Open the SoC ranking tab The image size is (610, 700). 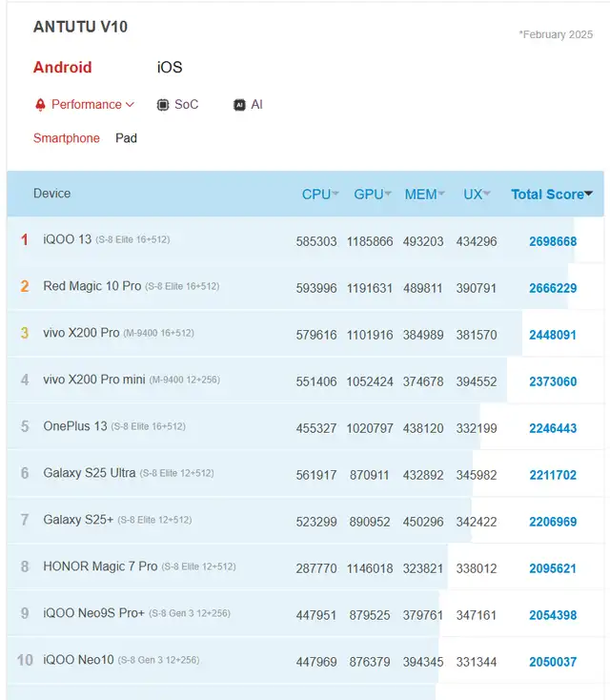pyautogui.click(x=177, y=105)
